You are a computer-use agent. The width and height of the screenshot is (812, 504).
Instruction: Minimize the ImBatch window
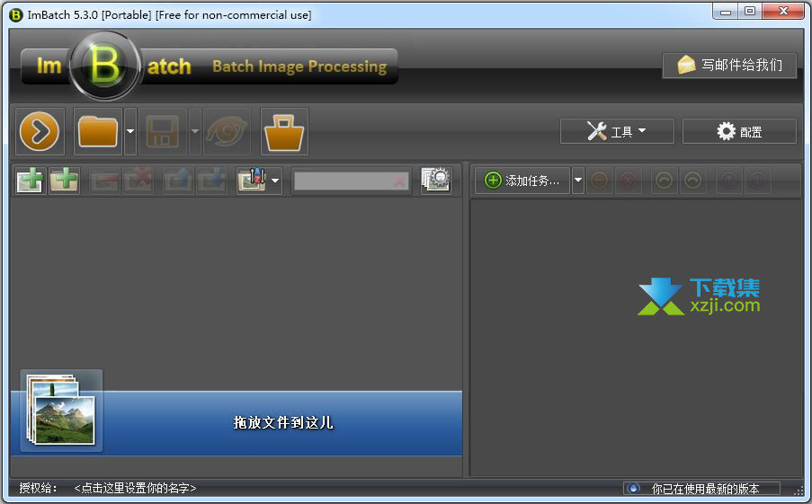726,12
